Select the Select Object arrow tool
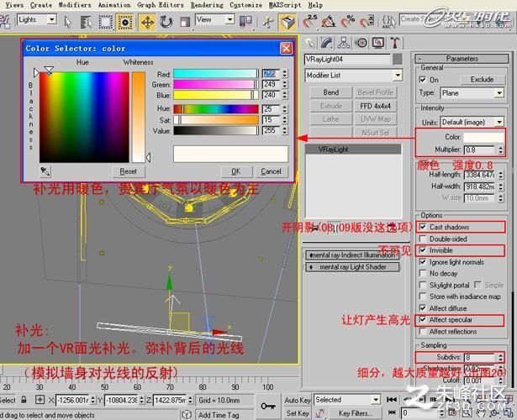Image resolution: width=517 pixels, height=420 pixels. [68, 23]
